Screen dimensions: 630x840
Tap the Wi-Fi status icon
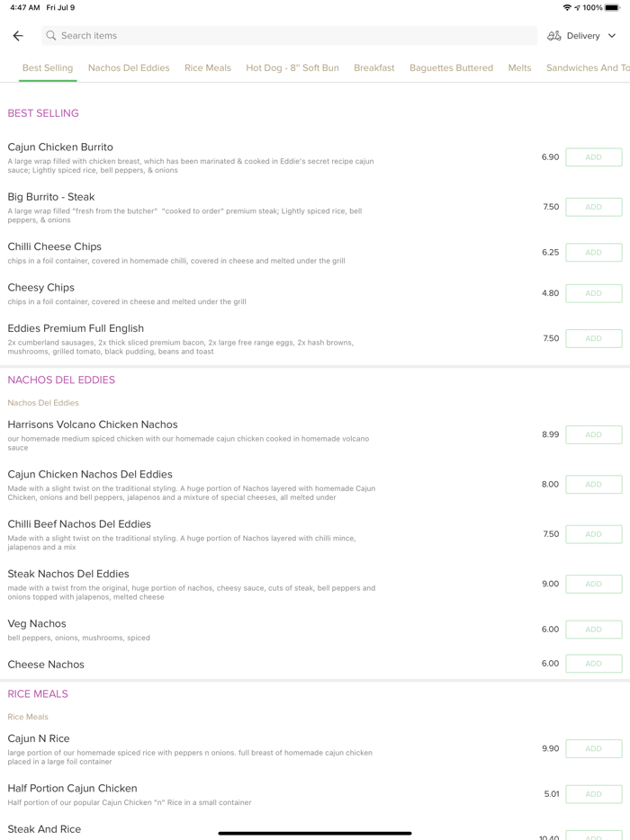coord(567,7)
